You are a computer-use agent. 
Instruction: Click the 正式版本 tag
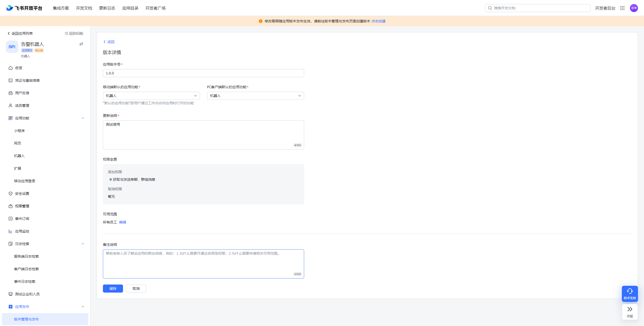[27, 51]
